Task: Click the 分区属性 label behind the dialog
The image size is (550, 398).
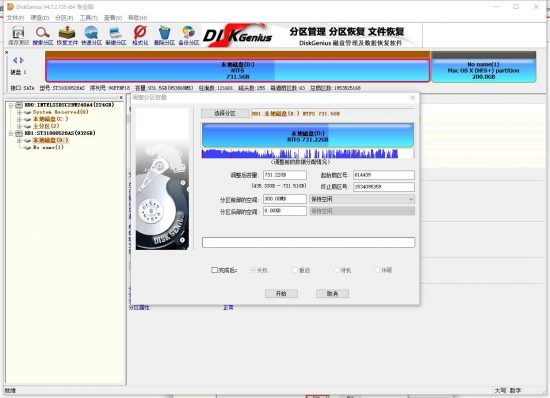Action: pos(139,308)
